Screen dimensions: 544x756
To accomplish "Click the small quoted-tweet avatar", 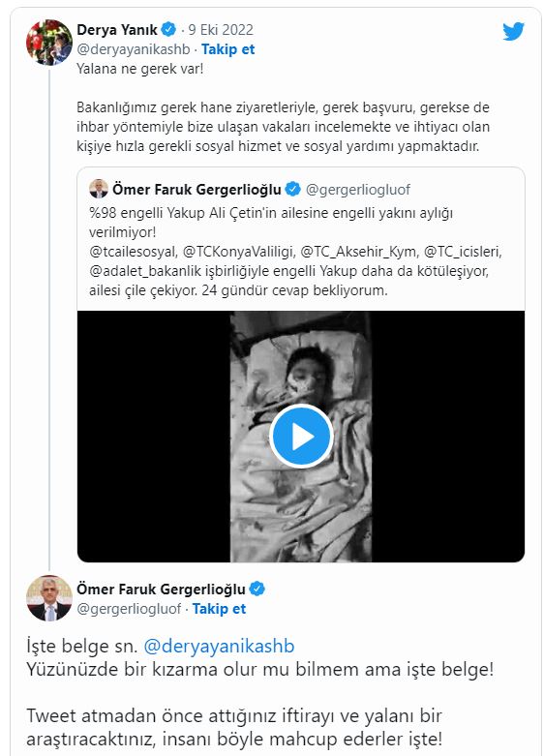I will click(x=99, y=189).
